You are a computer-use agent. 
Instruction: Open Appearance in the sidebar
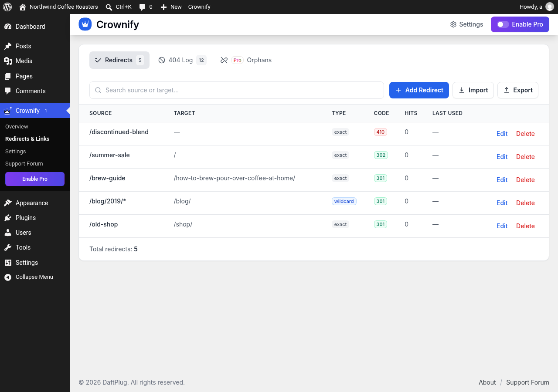[x=35, y=203]
